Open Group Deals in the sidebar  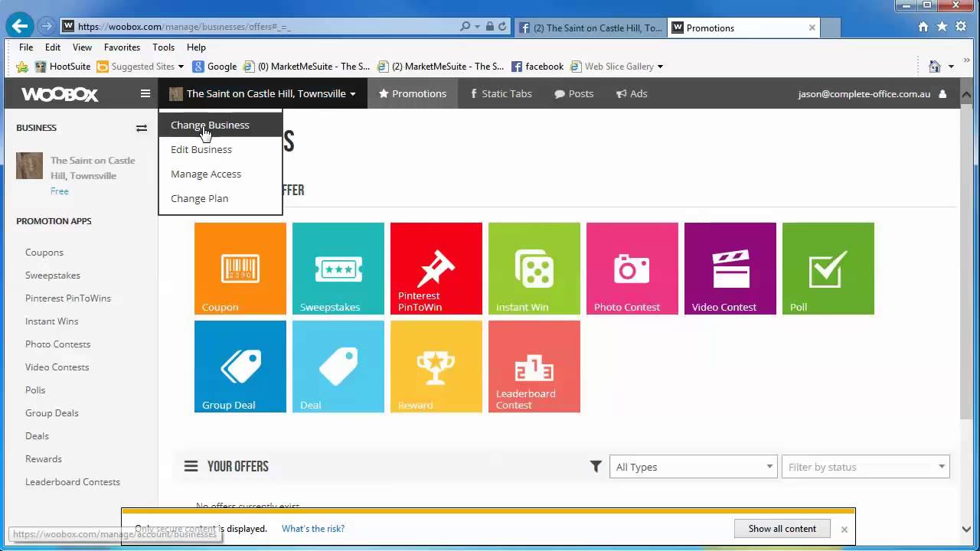(52, 413)
